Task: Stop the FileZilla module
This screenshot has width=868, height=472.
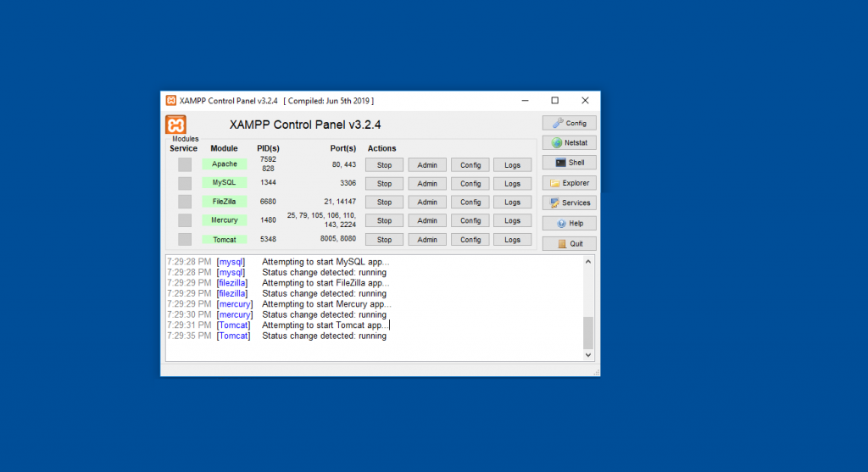Action: pyautogui.click(x=384, y=202)
